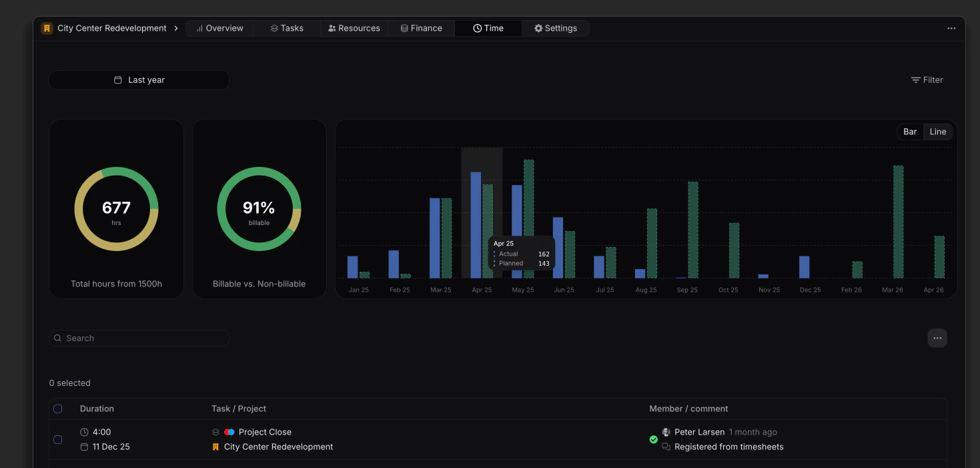
Task: Click the green approved status checkmark
Action: (654, 439)
